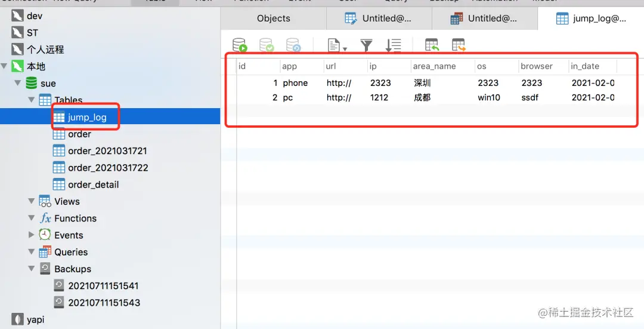644x329 pixels.
Task: Click the Import table icon with green arrow
Action: click(x=432, y=45)
